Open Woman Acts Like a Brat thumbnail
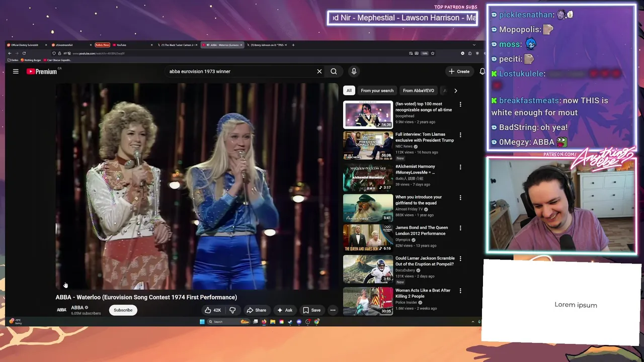 (368, 301)
